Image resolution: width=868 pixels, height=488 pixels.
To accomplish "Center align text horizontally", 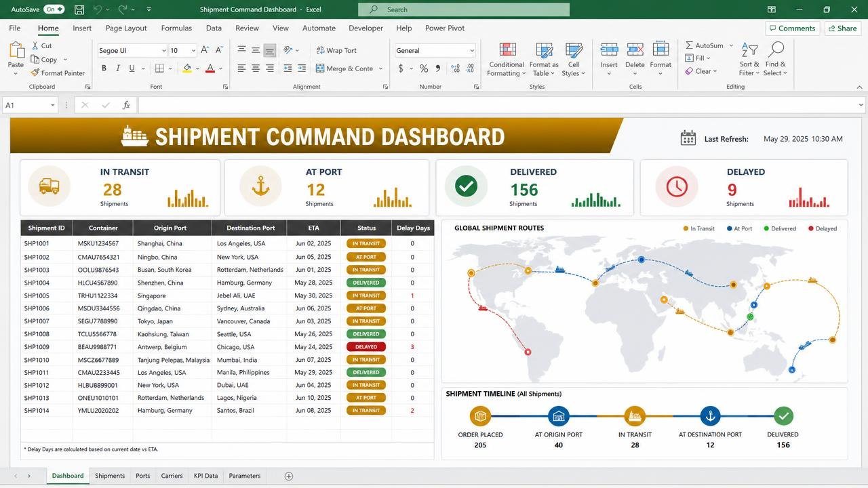I will [256, 68].
